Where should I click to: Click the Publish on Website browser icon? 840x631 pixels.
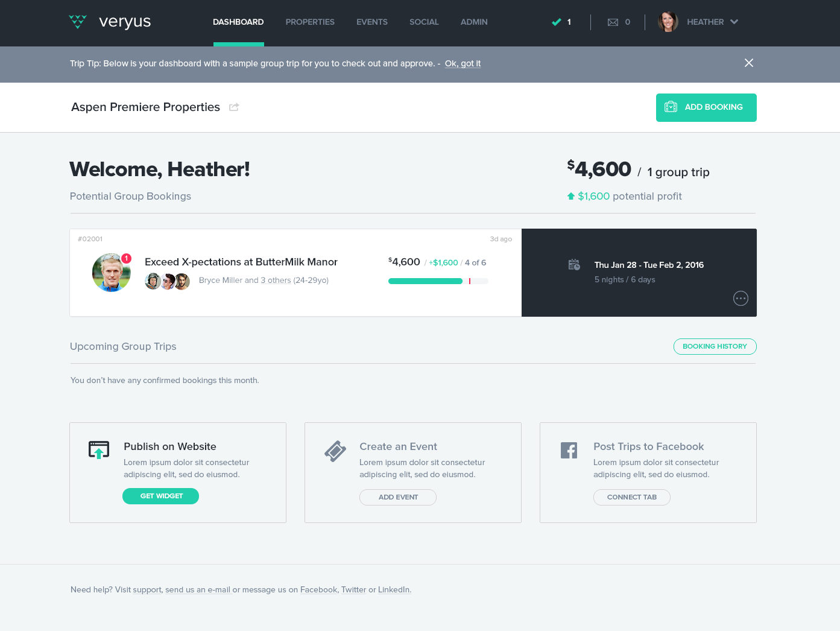click(x=99, y=450)
